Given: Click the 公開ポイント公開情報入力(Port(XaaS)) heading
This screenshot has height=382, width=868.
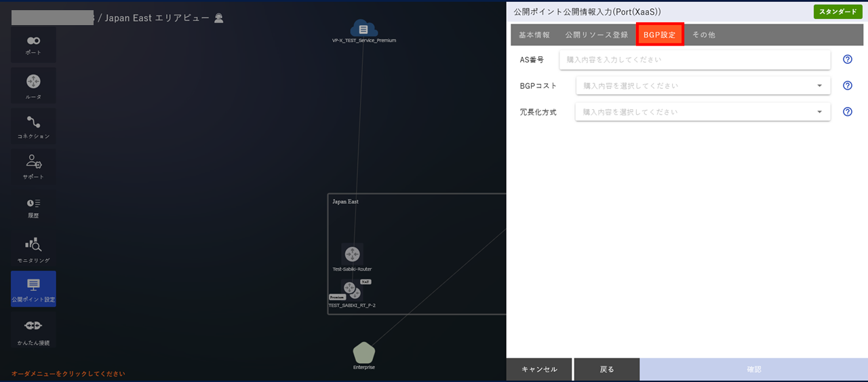Looking at the screenshot, I should coord(587,12).
